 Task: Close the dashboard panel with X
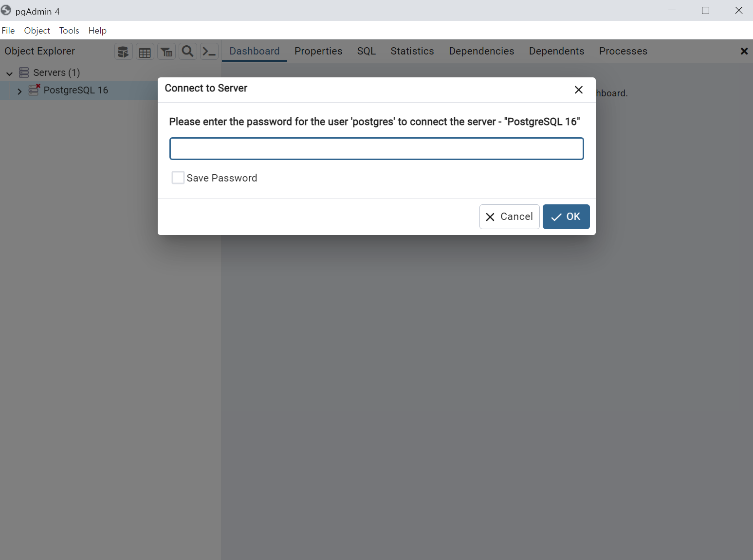(x=744, y=51)
